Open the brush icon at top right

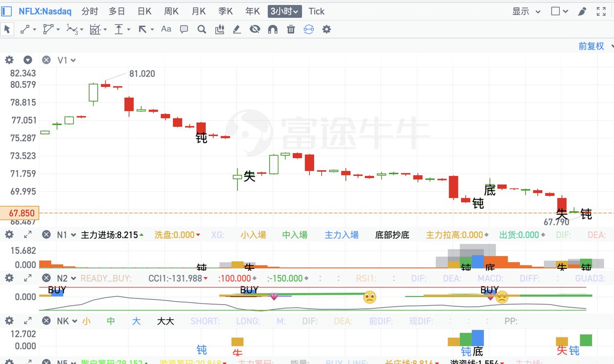pos(582,11)
